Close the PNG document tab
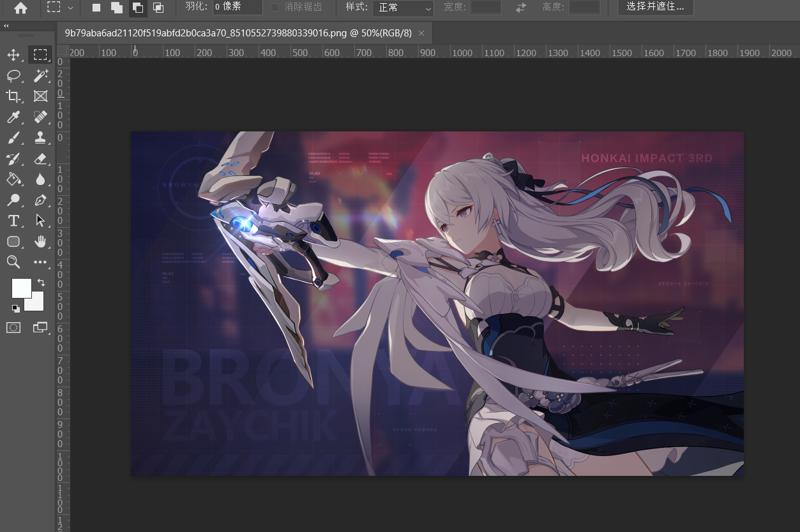Screen dimensions: 800x532 (x=421, y=33)
